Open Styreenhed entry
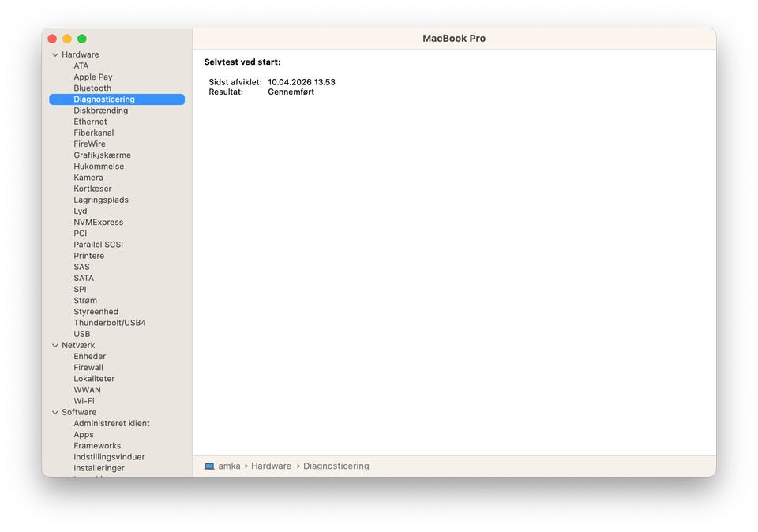This screenshot has height=532, width=758. [96, 312]
